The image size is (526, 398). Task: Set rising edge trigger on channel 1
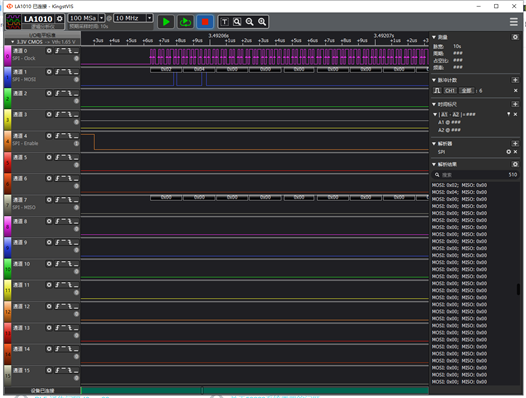click(x=57, y=72)
